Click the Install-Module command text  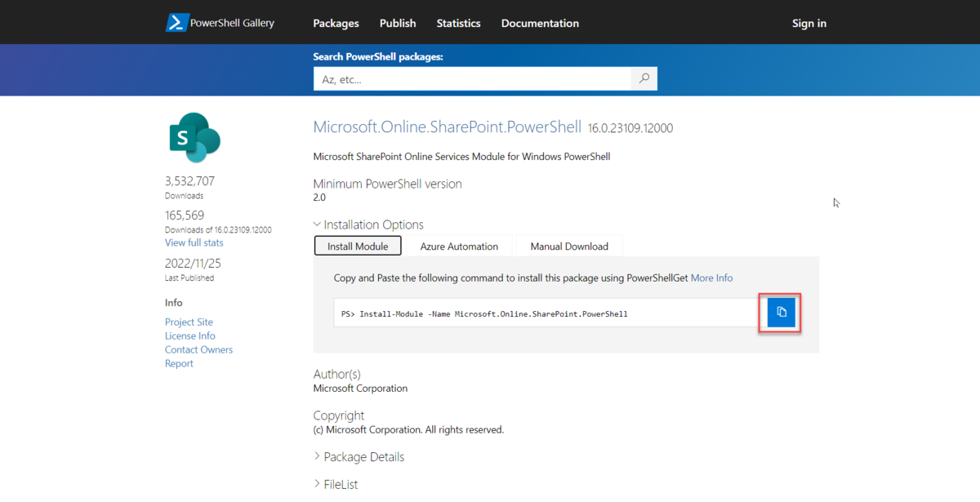(484, 313)
